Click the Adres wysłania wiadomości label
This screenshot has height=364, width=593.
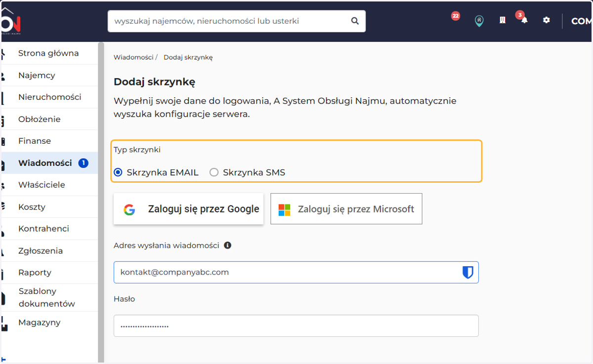click(167, 245)
